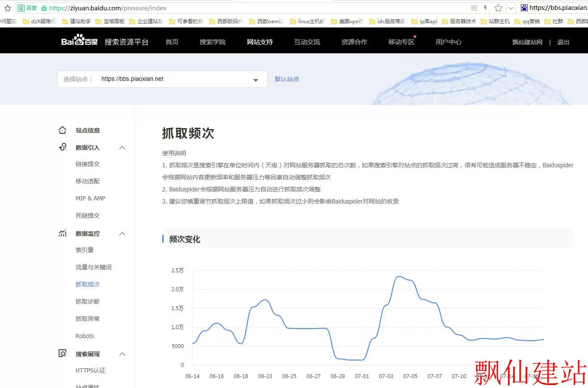Open the dzX疑难问 bookmark folder
The width and height of the screenshot is (588, 388).
[39, 21]
